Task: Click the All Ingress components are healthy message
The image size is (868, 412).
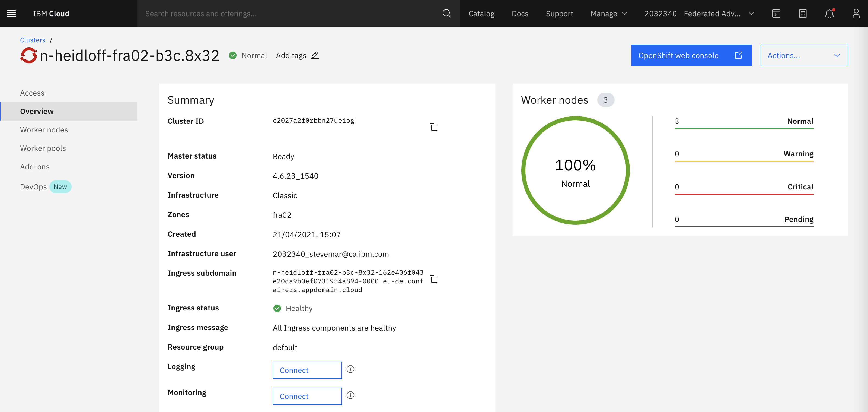Action: [334, 328]
